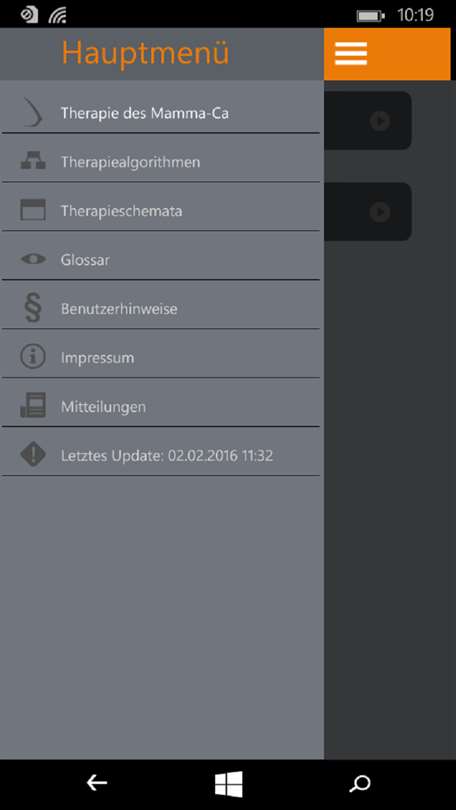Click the window icon beside Therapieschemata
The width and height of the screenshot is (456, 810).
point(33,210)
